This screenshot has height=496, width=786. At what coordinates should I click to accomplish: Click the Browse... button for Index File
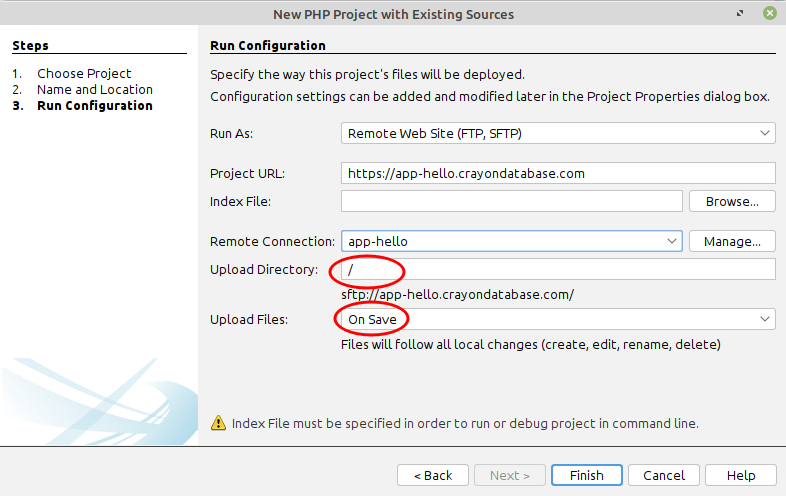pos(732,201)
